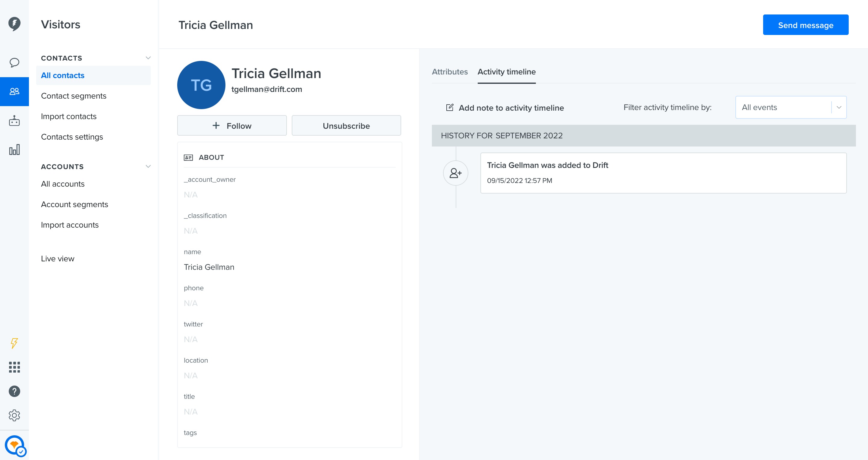
Task: Click the _classification N/A value
Action: pyautogui.click(x=191, y=231)
